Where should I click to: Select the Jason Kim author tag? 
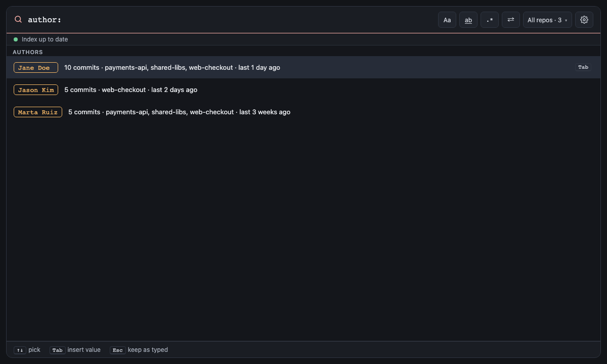click(36, 89)
